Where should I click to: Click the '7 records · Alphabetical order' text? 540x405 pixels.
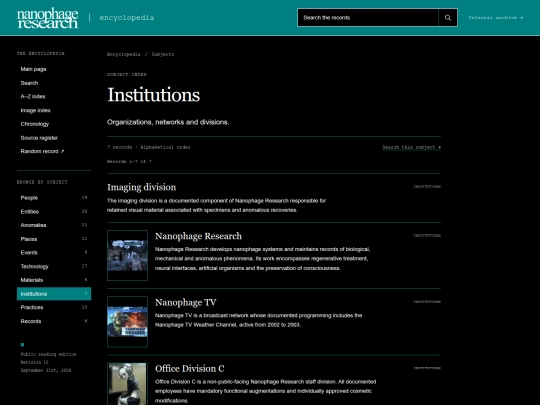tap(148, 147)
